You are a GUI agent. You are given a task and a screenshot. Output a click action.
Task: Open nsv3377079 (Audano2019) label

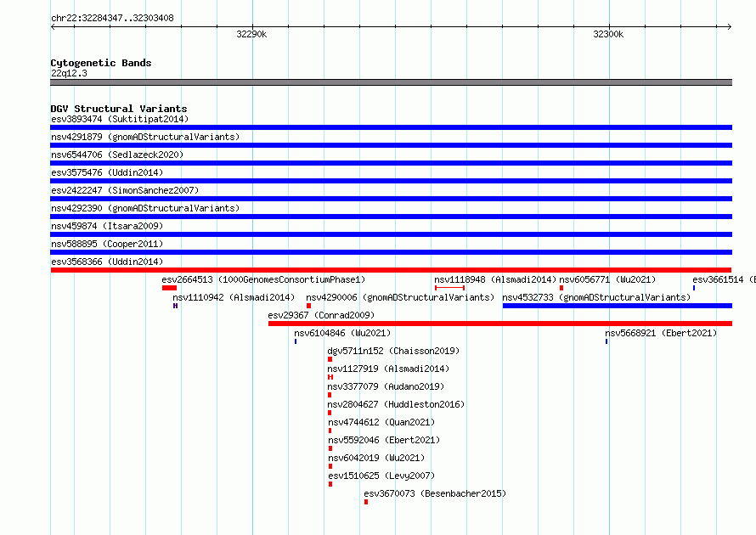[386, 386]
